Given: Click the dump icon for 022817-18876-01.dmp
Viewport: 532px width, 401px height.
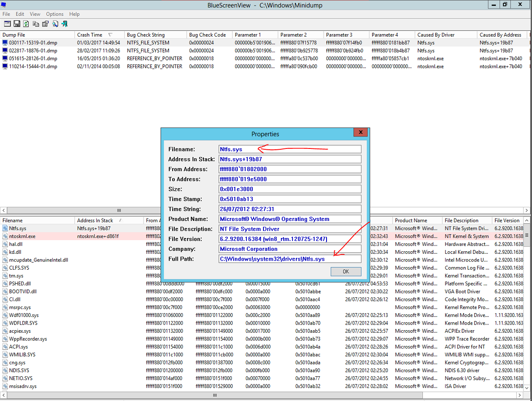Looking at the screenshot, I should [5, 50].
